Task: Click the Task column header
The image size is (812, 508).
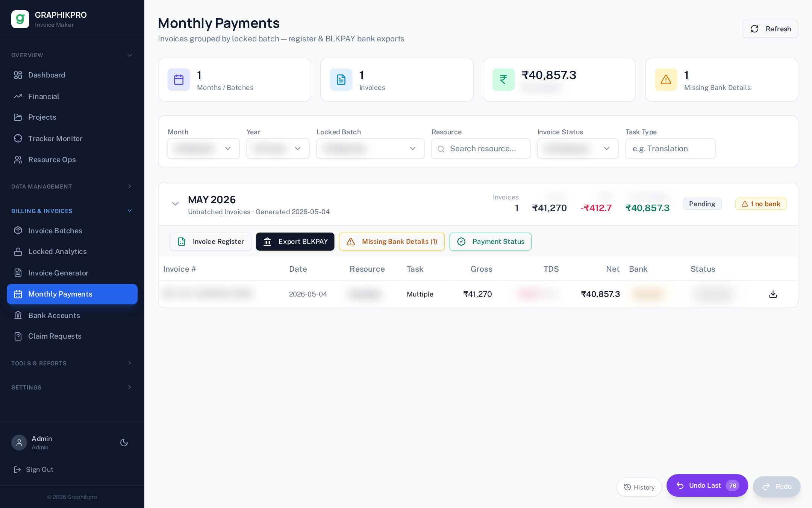Action: 415,269
